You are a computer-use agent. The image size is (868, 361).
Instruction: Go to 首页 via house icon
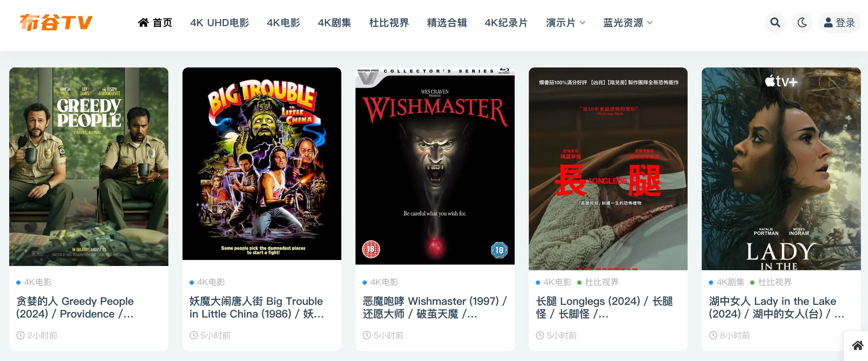click(x=143, y=23)
